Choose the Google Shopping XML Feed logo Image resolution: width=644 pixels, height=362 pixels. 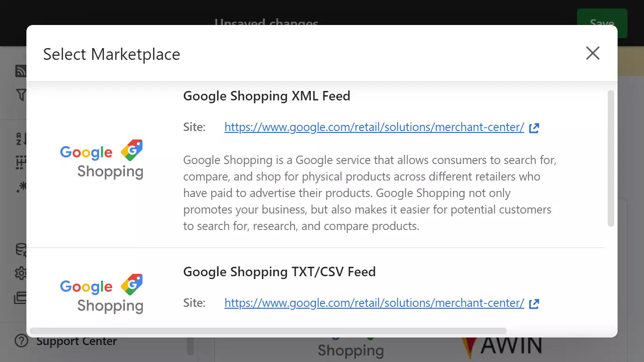coord(102,160)
